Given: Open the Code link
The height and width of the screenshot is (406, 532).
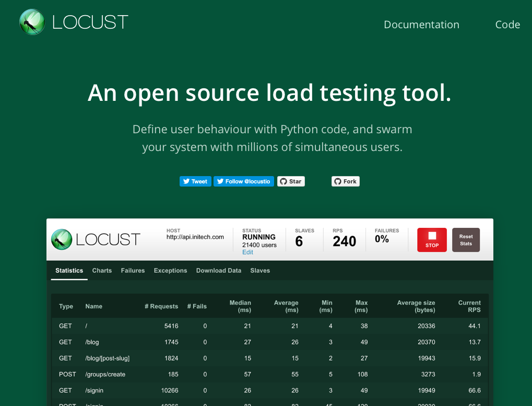Looking at the screenshot, I should point(507,25).
